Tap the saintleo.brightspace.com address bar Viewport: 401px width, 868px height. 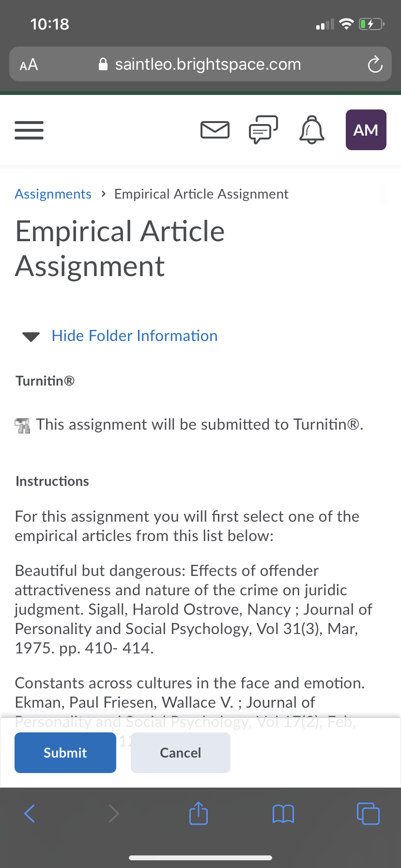tap(200, 64)
